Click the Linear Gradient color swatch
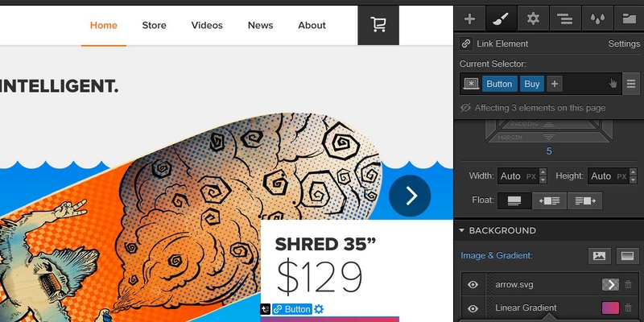644x322 pixels. (610, 308)
